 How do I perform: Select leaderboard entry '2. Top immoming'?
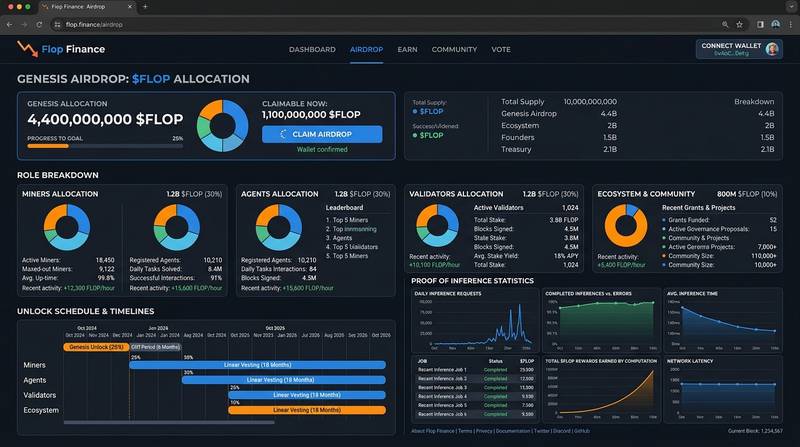(351, 229)
